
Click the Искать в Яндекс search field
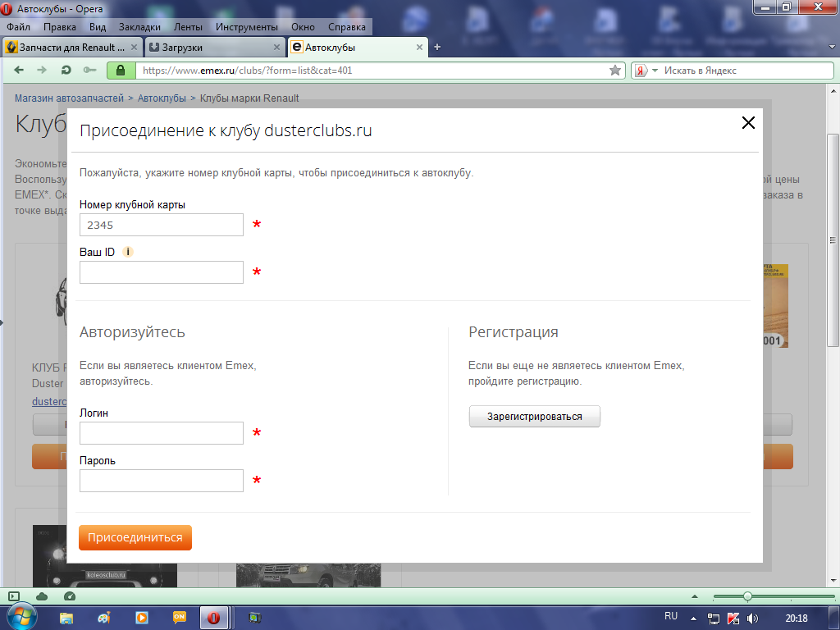coord(746,71)
